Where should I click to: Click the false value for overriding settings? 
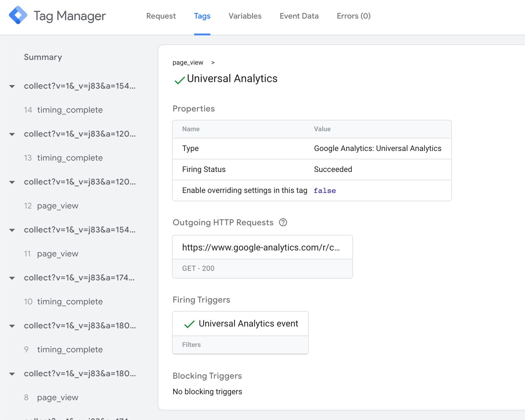325,191
